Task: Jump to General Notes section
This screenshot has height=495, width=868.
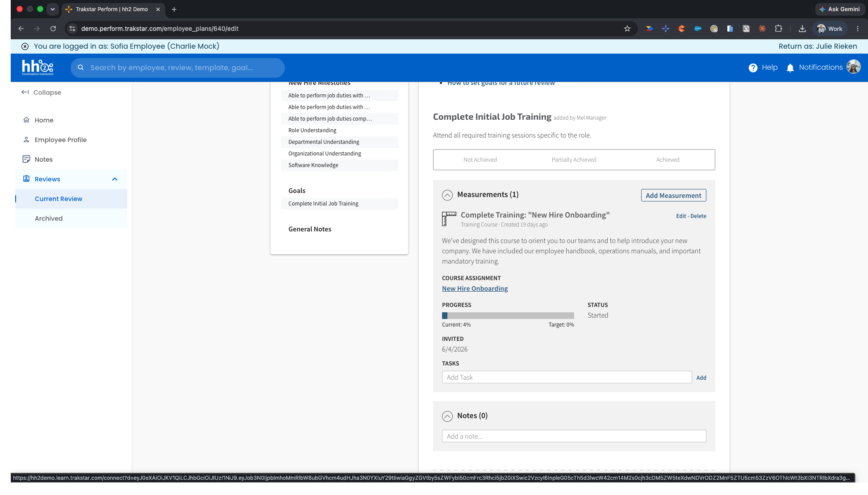Action: click(x=309, y=229)
